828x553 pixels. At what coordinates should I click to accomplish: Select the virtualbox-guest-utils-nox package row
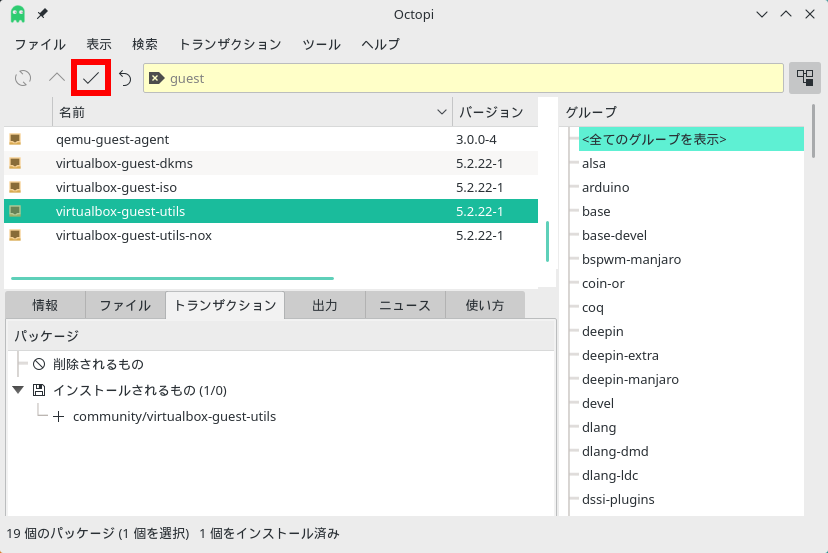coord(271,235)
